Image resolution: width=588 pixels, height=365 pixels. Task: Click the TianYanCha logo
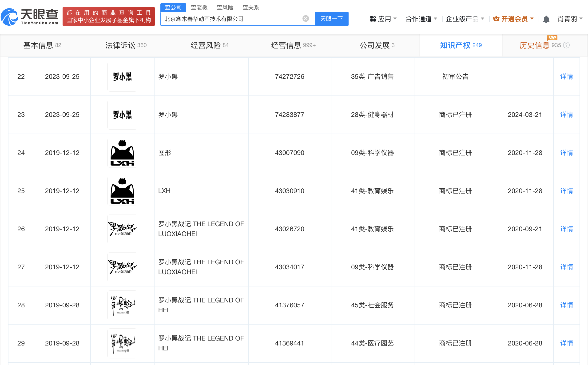point(30,16)
